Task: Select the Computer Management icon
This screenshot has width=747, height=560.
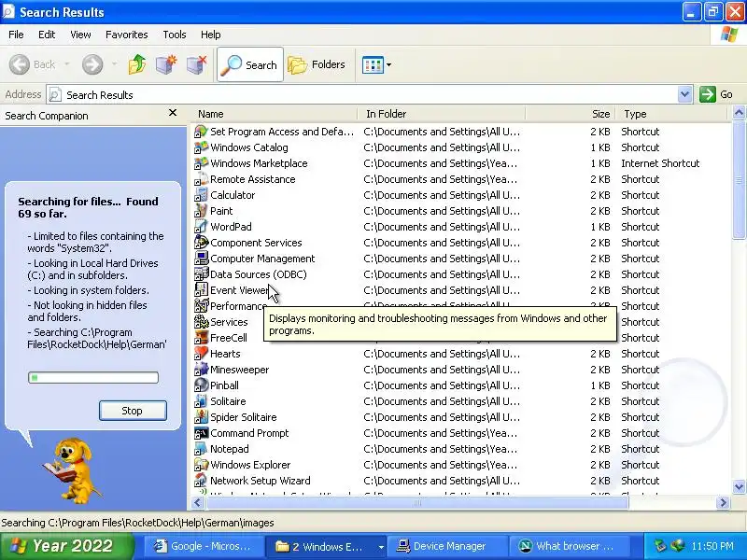Action: click(x=201, y=259)
